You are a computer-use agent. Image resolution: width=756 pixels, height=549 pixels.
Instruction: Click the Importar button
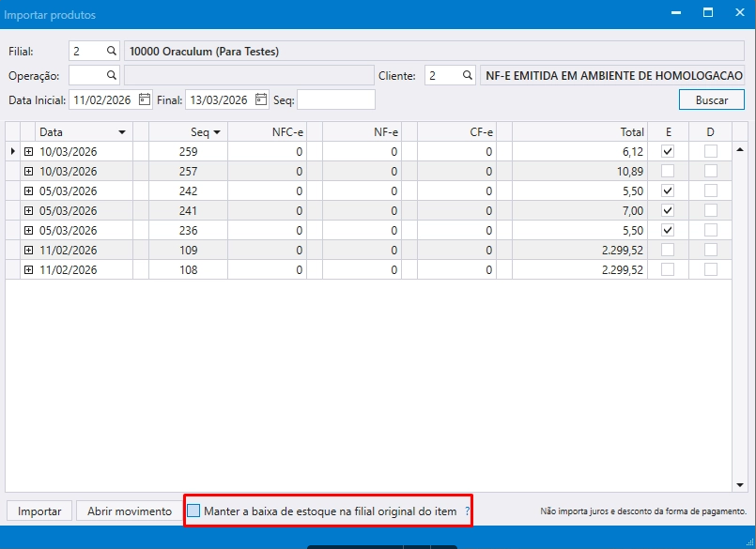coord(39,511)
